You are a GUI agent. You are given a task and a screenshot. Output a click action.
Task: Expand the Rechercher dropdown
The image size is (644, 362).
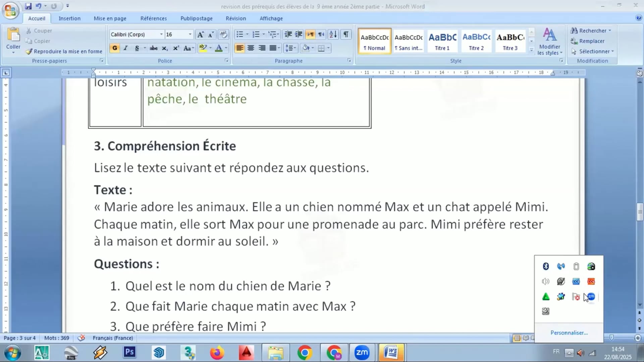pyautogui.click(x=609, y=31)
